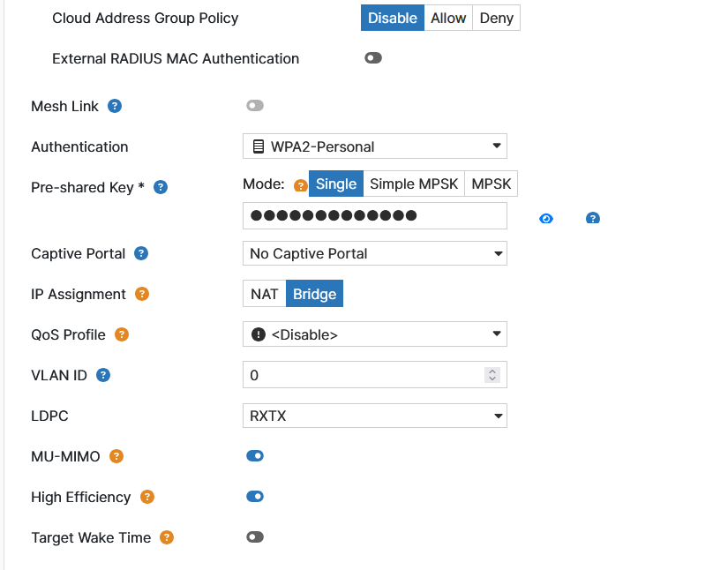Click the Mesh Link help icon
728x570 pixels.
(115, 106)
